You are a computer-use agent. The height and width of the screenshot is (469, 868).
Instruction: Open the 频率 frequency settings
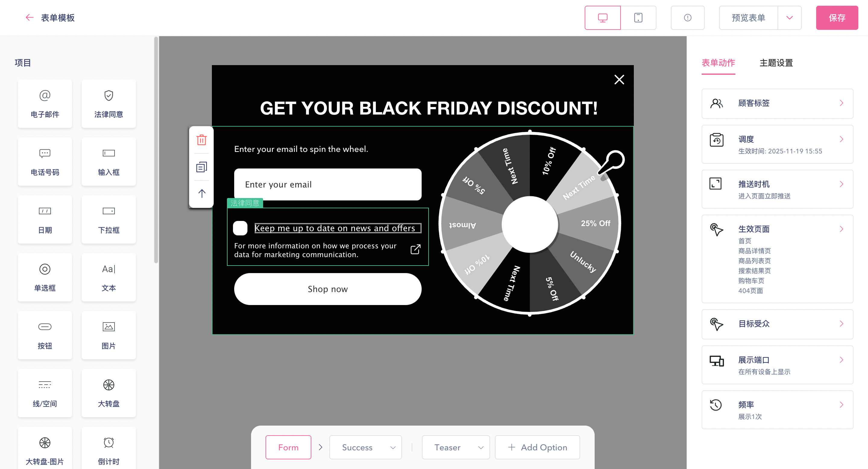click(777, 410)
